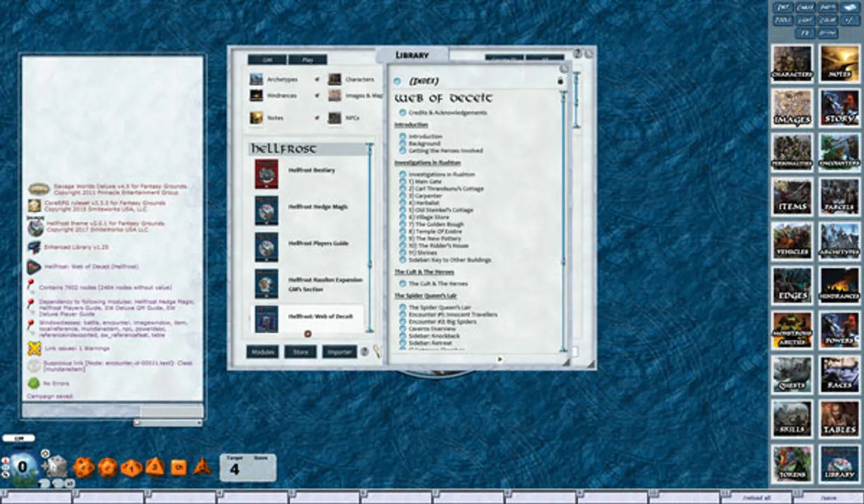Pick the orange d8 die
The width and height of the screenshot is (864, 504).
coord(155,466)
